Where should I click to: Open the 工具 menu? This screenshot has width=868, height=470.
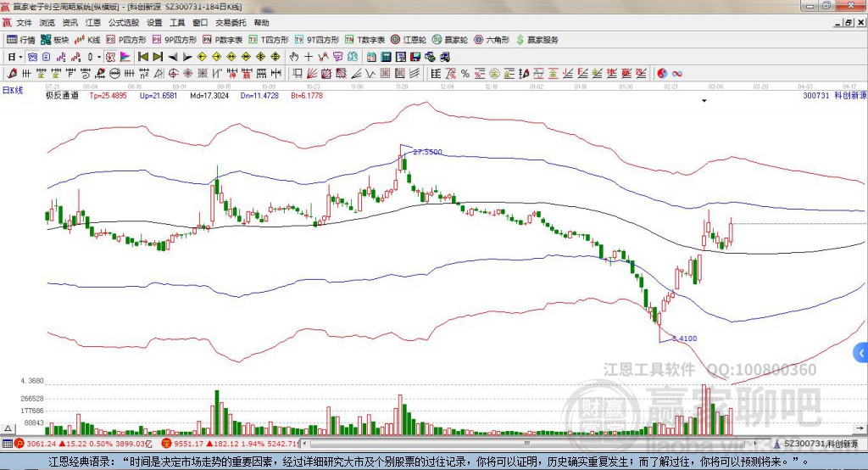point(177,23)
